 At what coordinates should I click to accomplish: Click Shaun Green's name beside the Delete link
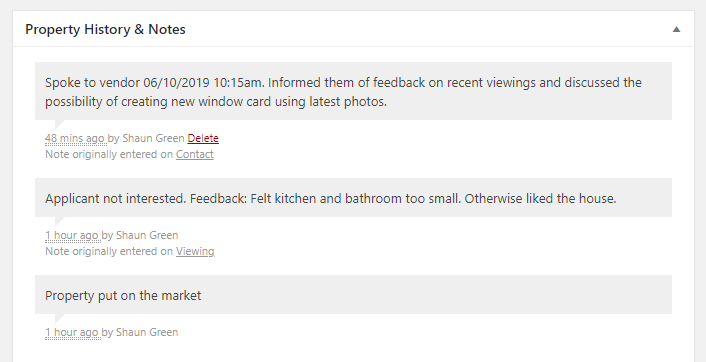coord(153,138)
